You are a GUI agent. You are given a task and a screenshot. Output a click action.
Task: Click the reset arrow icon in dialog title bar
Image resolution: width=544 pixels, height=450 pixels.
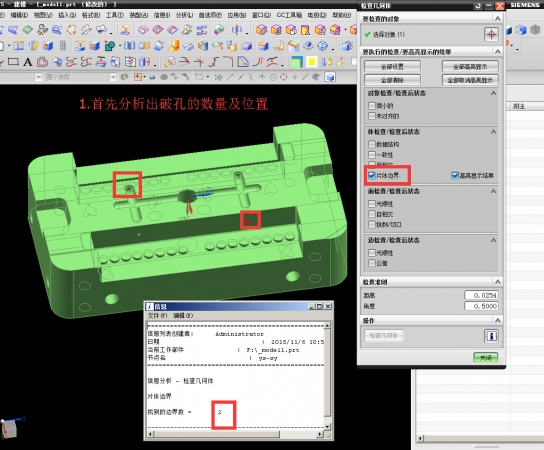(x=478, y=6)
